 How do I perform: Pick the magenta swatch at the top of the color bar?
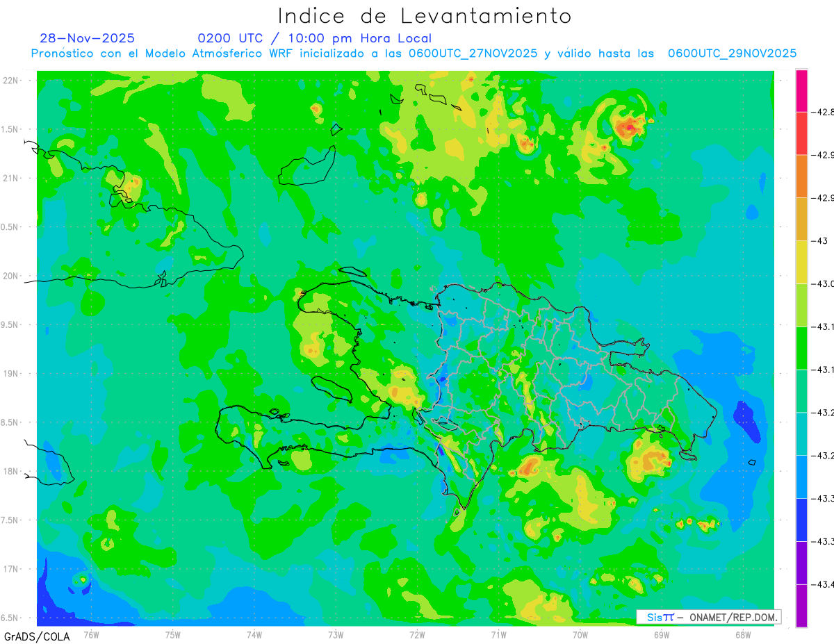coord(801,91)
